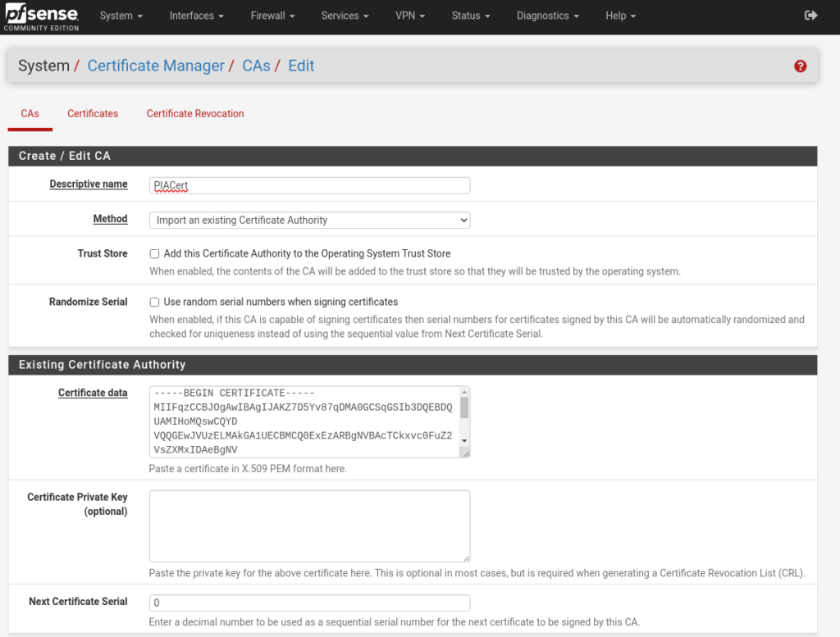Image resolution: width=840 pixels, height=637 pixels.
Task: Click the Certificate data scrollbar down arrow
Action: point(464,442)
